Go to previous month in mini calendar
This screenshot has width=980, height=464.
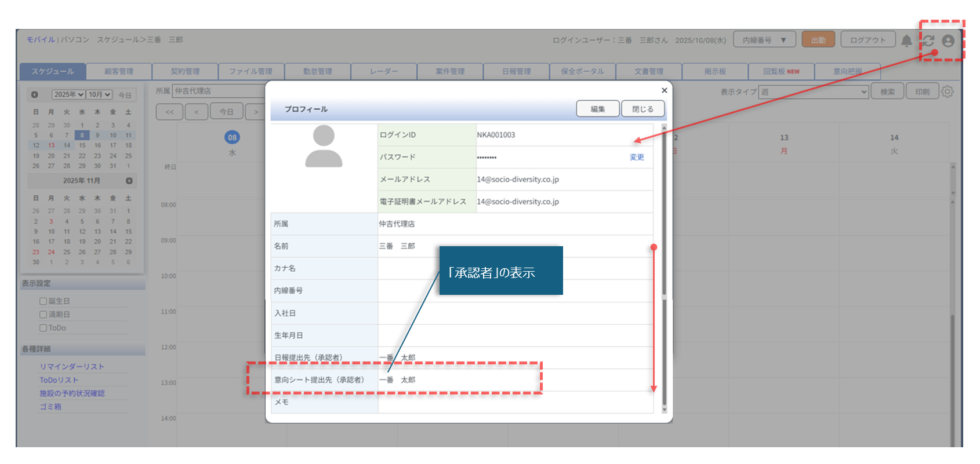pyautogui.click(x=34, y=94)
